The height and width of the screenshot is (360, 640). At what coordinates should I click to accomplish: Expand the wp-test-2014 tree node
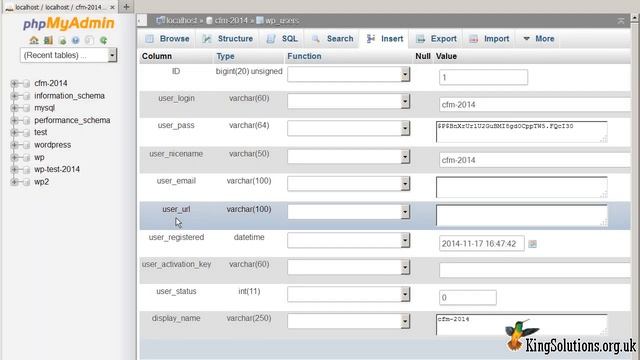(x=14, y=169)
